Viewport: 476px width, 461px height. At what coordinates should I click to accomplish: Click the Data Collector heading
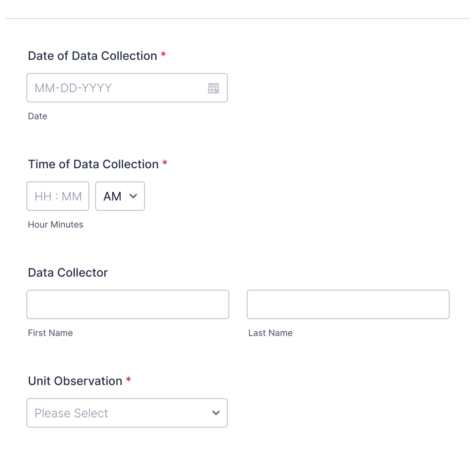pyautogui.click(x=67, y=272)
